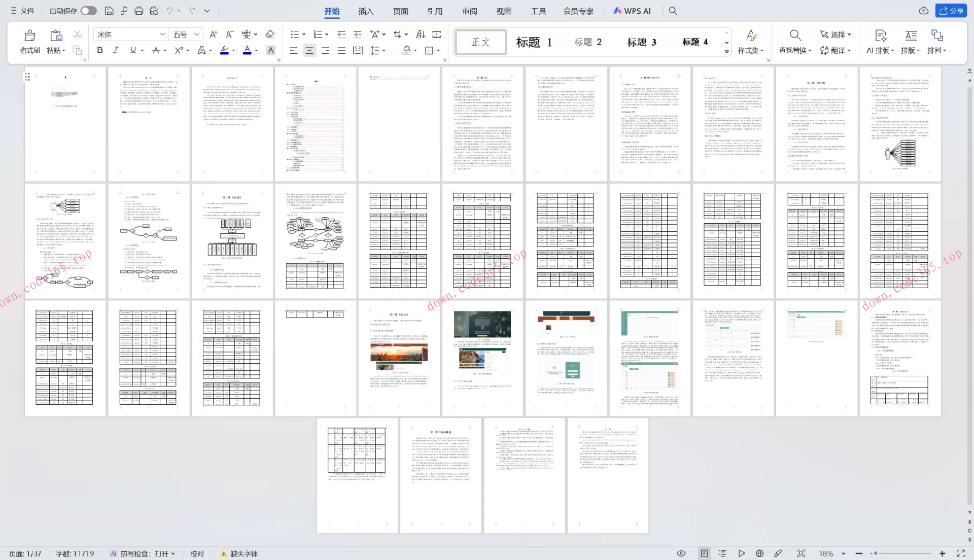The image size is (974, 560).
Task: Click the WPS AI button
Action: 632,11
